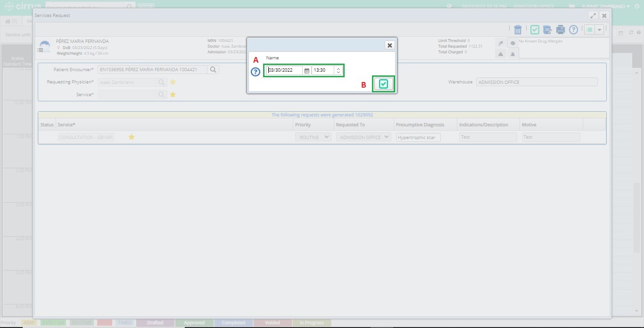644x328 pixels.
Task: Increase the 13:30 time using the spinner
Action: click(339, 68)
